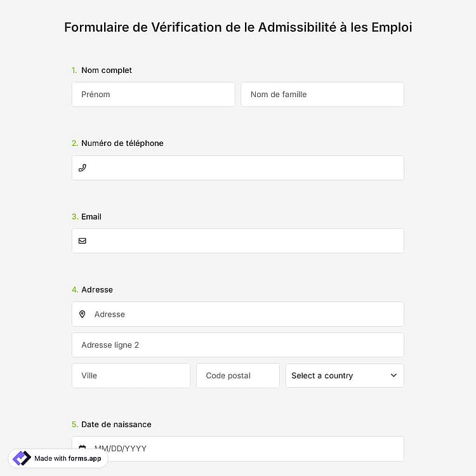Click the forms.app logo icon
Viewport: 476px width, 476px height.
click(22, 458)
